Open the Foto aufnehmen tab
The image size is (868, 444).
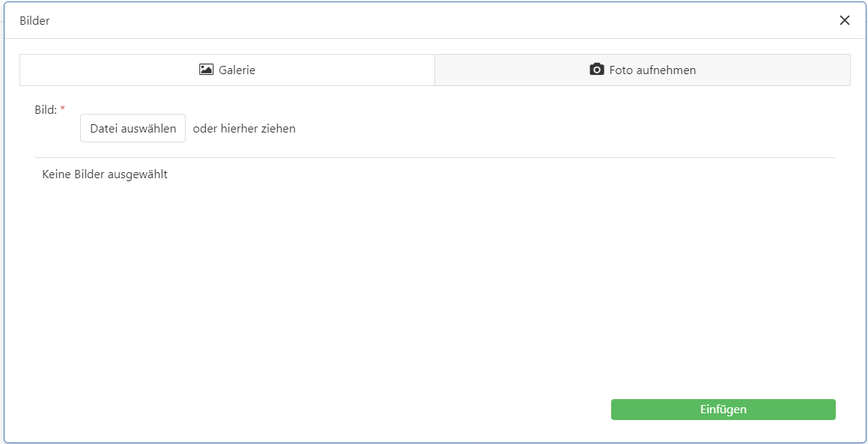coord(642,70)
